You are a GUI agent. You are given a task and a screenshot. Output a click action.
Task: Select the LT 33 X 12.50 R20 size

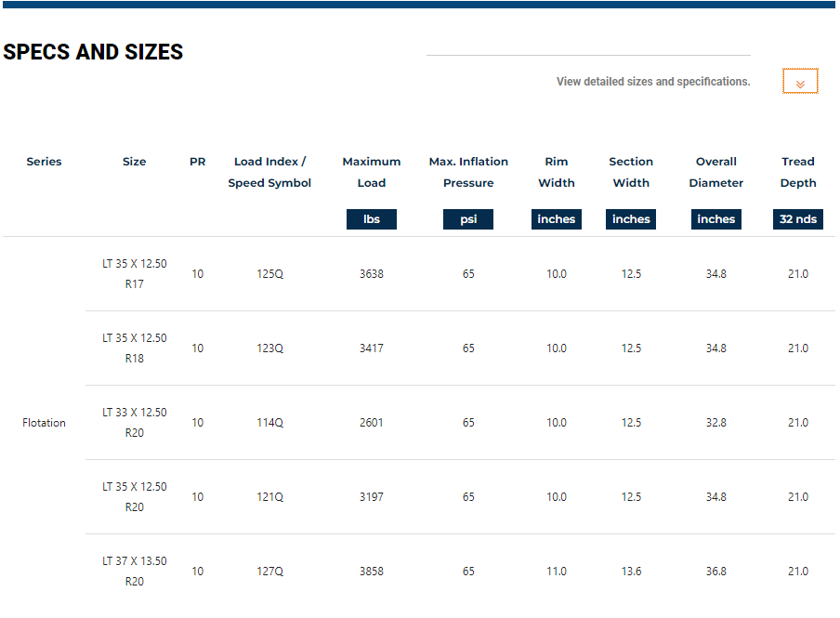[135, 423]
